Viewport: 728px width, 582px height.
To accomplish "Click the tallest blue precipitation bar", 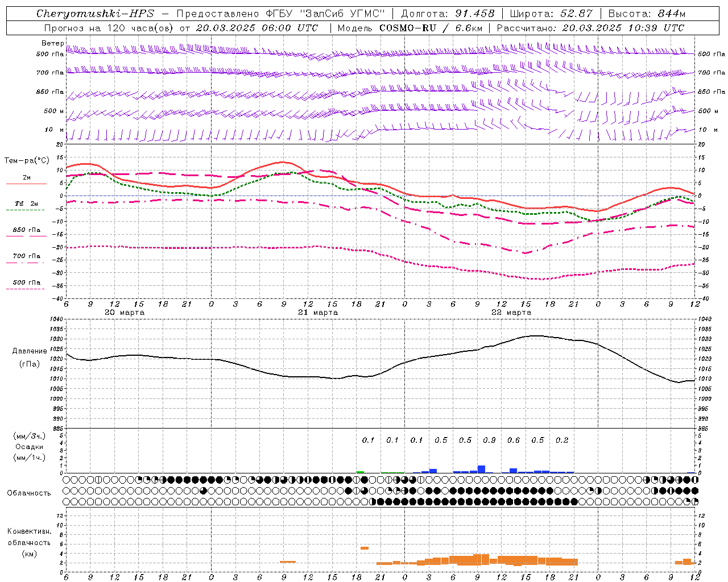I will (x=481, y=469).
